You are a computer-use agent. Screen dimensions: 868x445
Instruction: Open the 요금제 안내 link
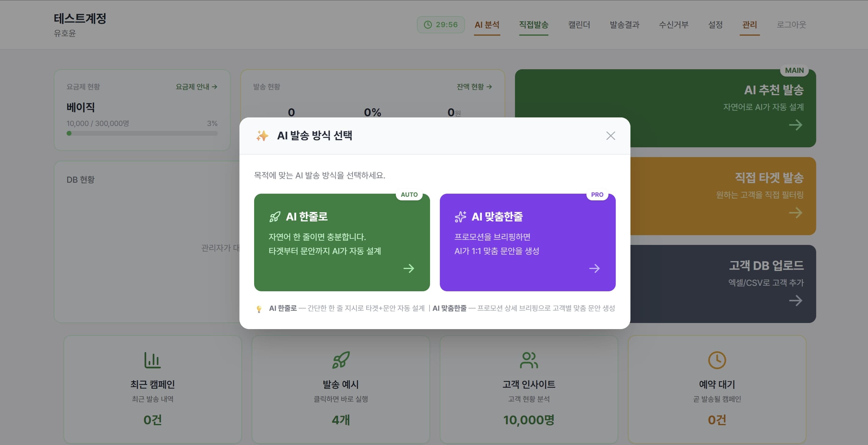pos(195,87)
